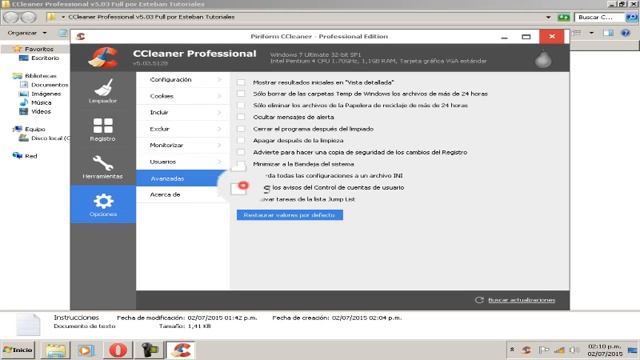Show hidden system tray icons arrow
Screen dimensions: 640x360
512,350
